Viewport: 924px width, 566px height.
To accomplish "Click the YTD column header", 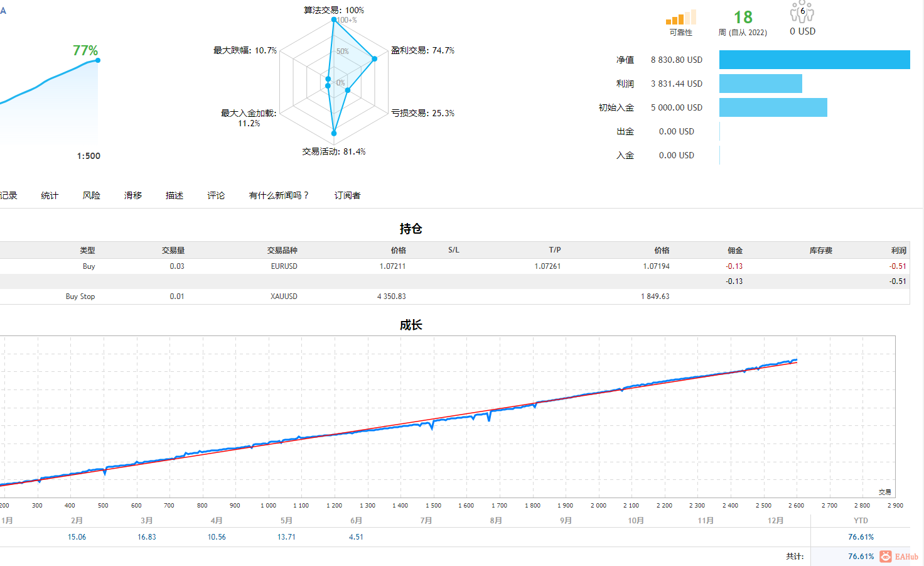I will [861, 521].
